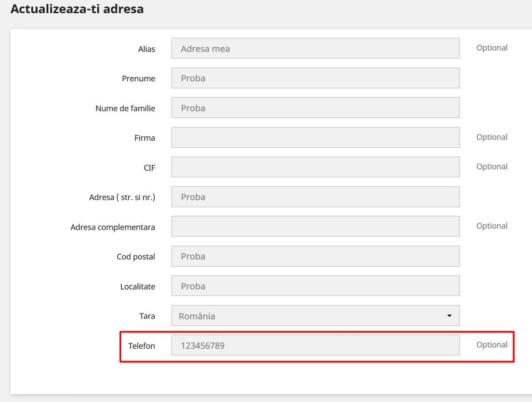Focus the CIF input box
This screenshot has width=532, height=402.
(315, 167)
